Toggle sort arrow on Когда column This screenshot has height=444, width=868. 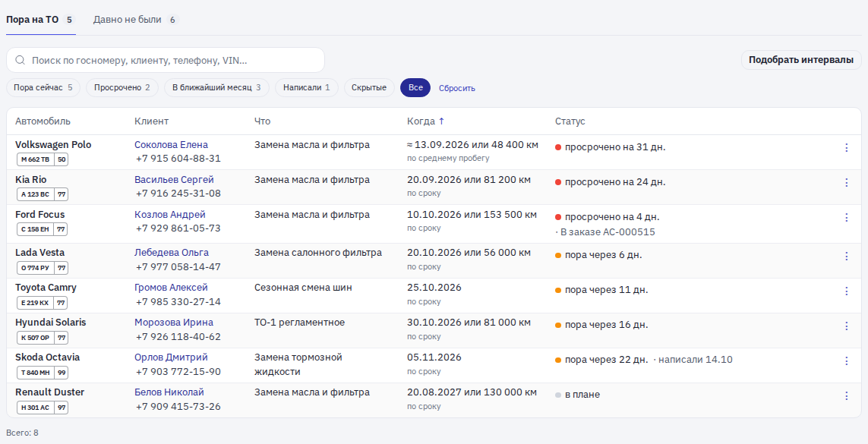point(441,121)
